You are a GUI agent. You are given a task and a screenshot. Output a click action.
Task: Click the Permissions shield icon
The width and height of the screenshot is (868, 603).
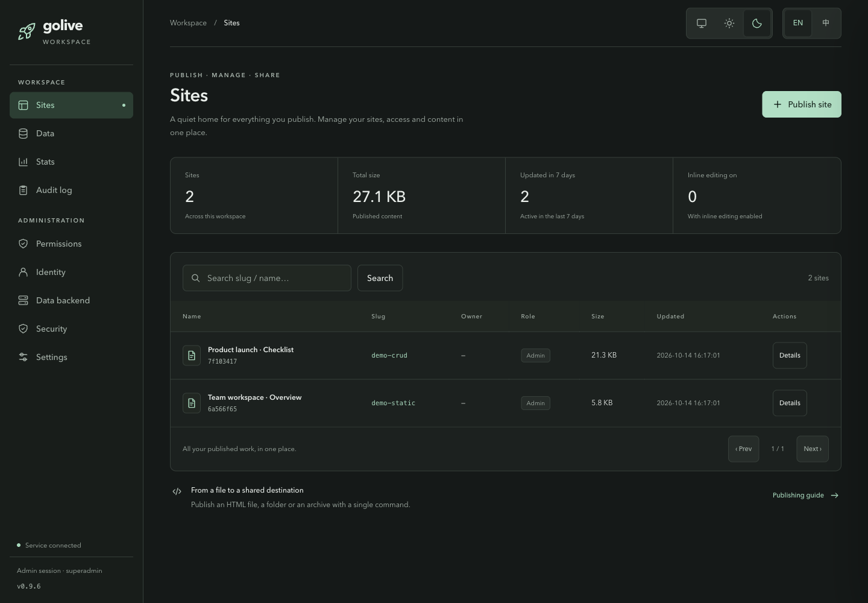[x=24, y=244]
